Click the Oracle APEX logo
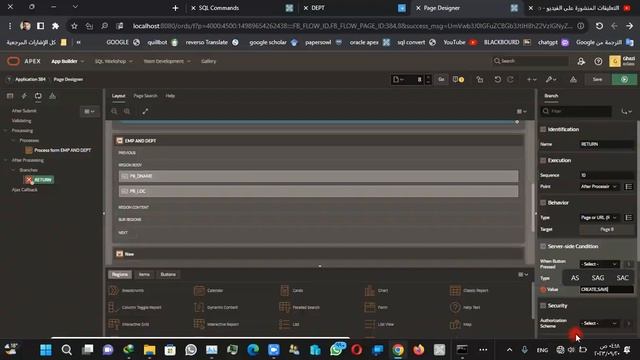Viewport: 640px width, 360px height. click(24, 61)
